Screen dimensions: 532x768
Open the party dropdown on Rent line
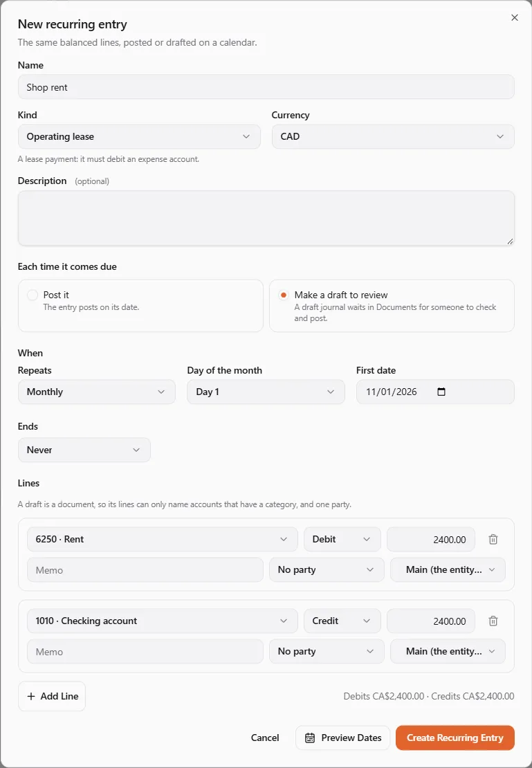tap(327, 569)
